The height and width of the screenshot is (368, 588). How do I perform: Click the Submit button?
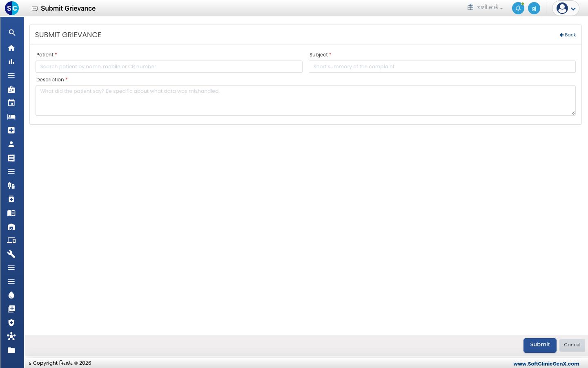[x=540, y=345]
